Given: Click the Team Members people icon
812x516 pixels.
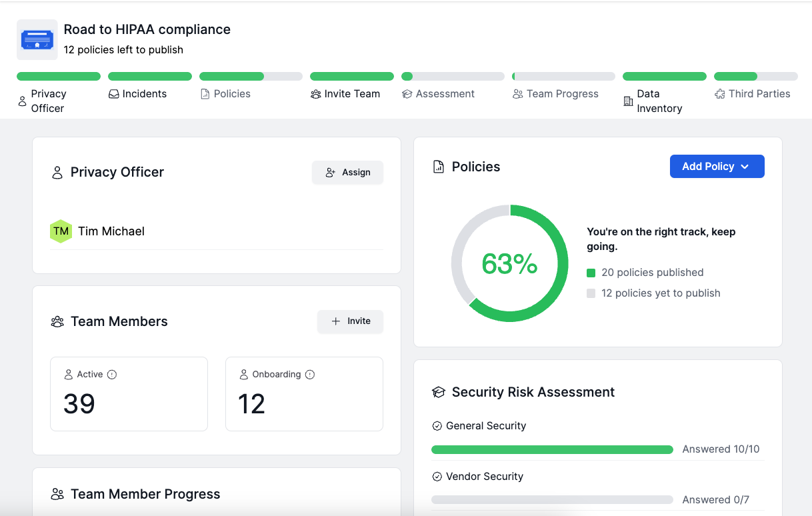Looking at the screenshot, I should point(57,322).
